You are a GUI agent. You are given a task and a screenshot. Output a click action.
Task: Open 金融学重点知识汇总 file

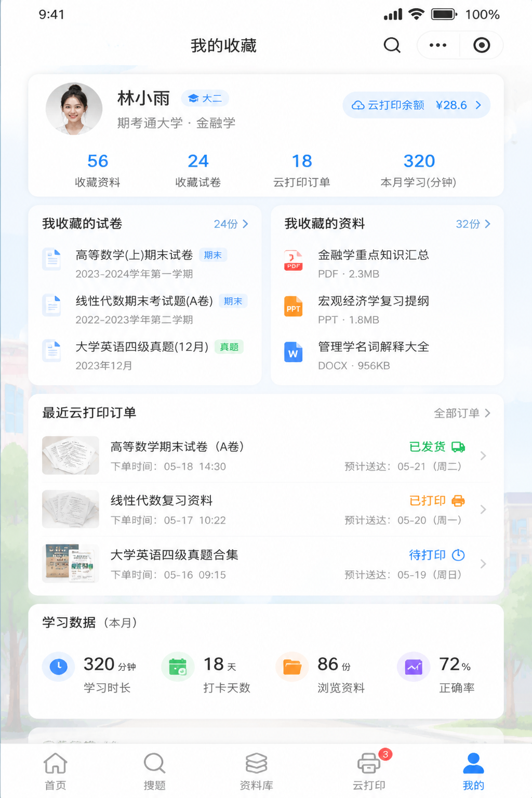coord(387,264)
